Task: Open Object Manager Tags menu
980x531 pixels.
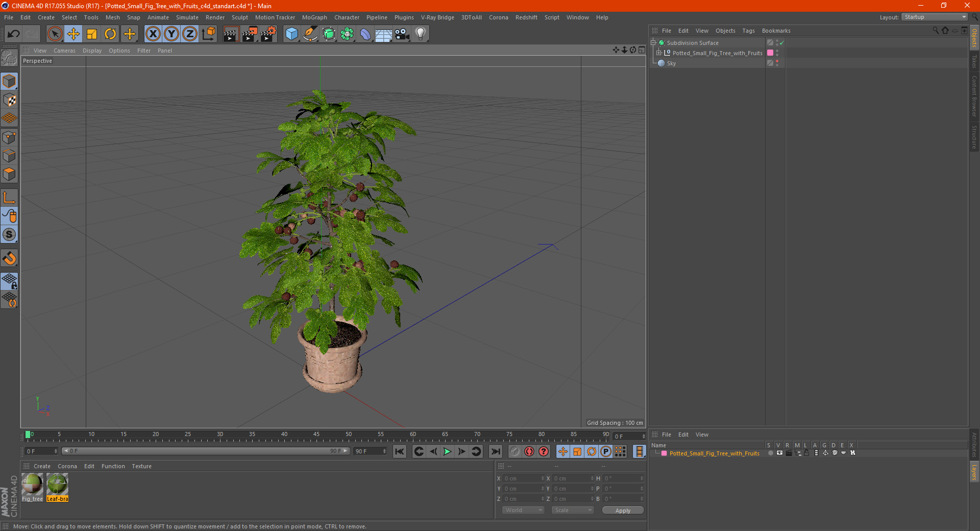Action: (x=748, y=31)
